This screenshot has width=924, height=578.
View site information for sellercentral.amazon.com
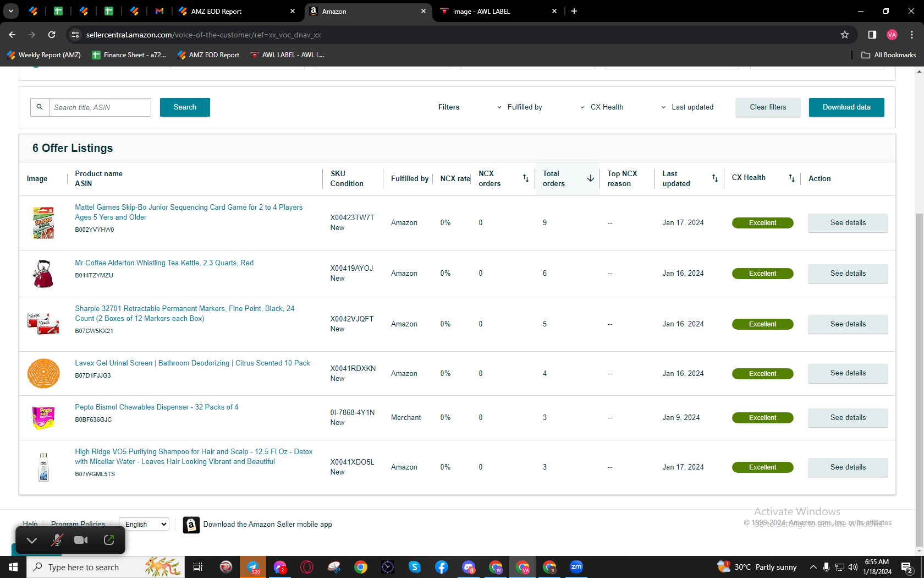75,35
